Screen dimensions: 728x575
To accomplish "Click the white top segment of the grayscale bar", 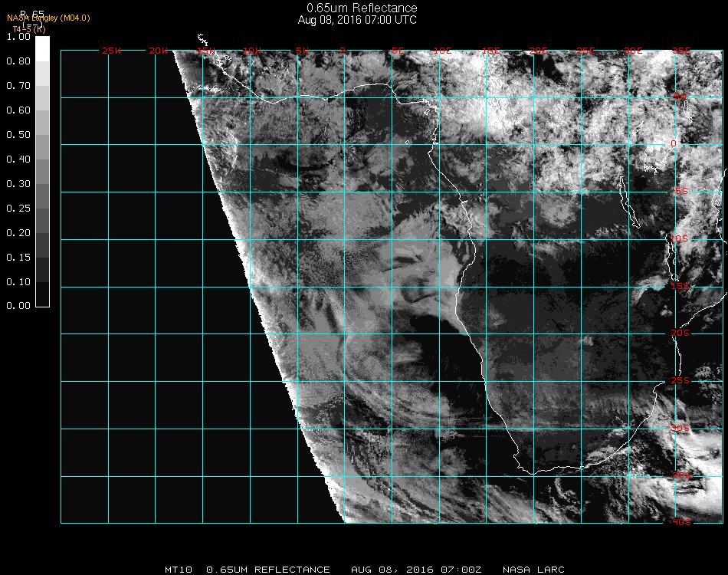I will coord(42,49).
